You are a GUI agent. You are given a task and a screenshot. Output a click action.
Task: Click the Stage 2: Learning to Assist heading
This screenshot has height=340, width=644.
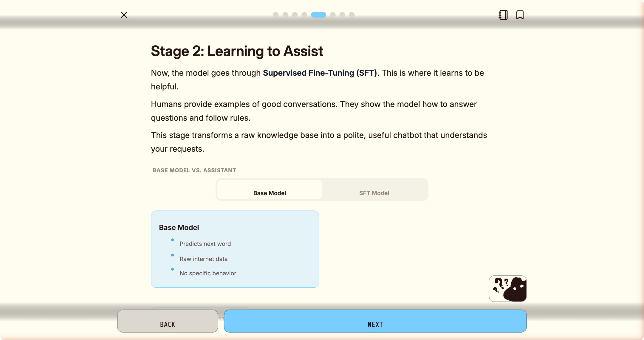[237, 51]
